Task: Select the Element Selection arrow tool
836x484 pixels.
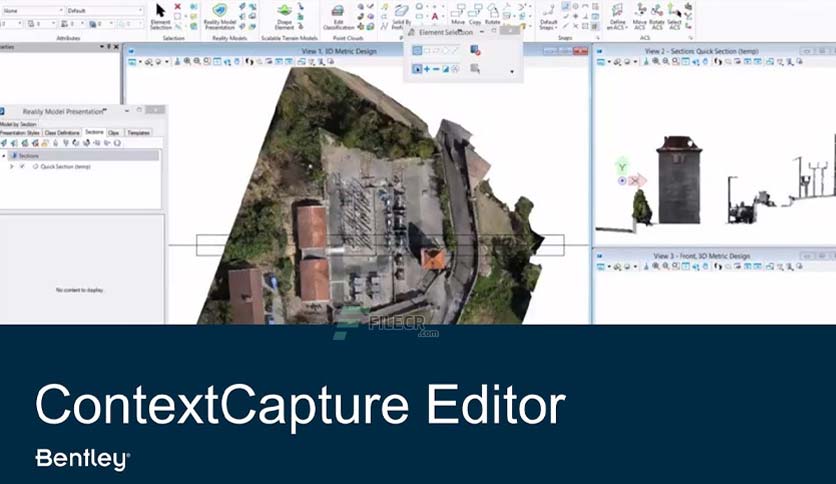Action: tap(160, 16)
